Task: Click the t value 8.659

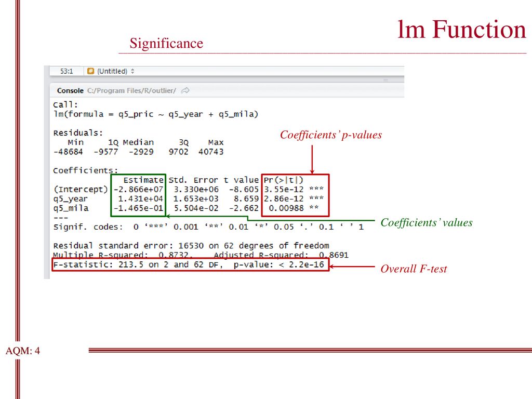Action: click(x=246, y=199)
